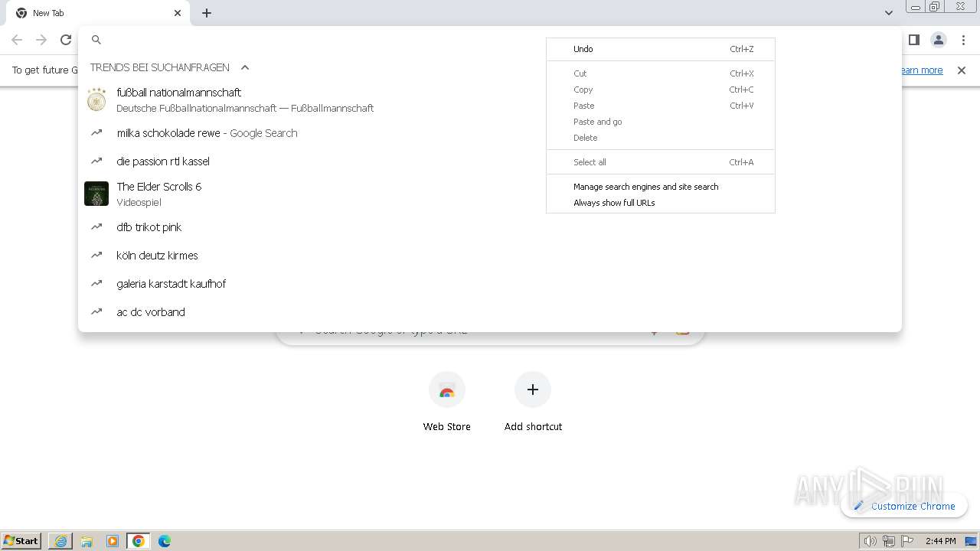Click the Chrome taskbar icon
The image size is (980, 551).
pos(139,541)
